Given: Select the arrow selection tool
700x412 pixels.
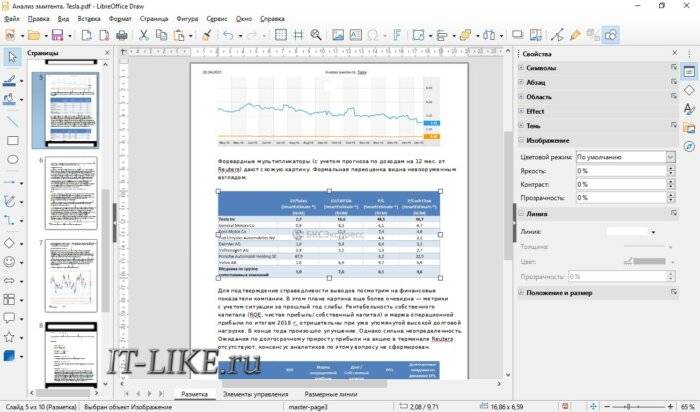Looking at the screenshot, I should [13, 55].
